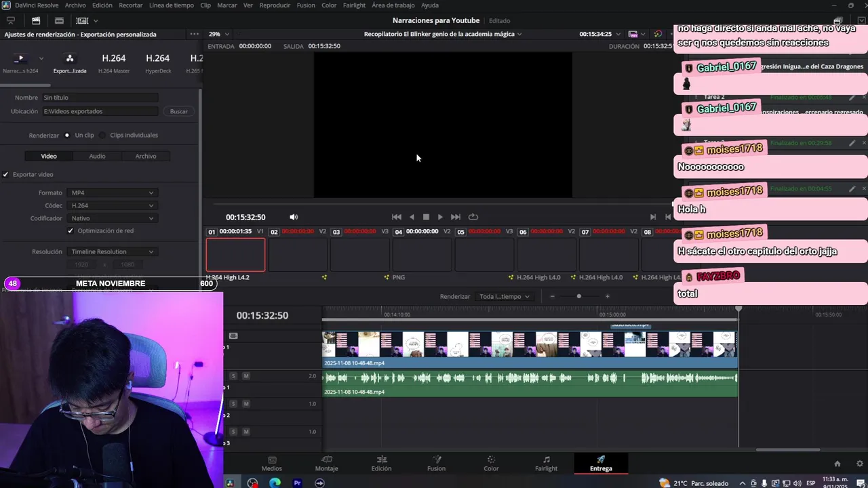Choose the HyperDeck render preset
This screenshot has height=488, width=868.
click(x=158, y=62)
